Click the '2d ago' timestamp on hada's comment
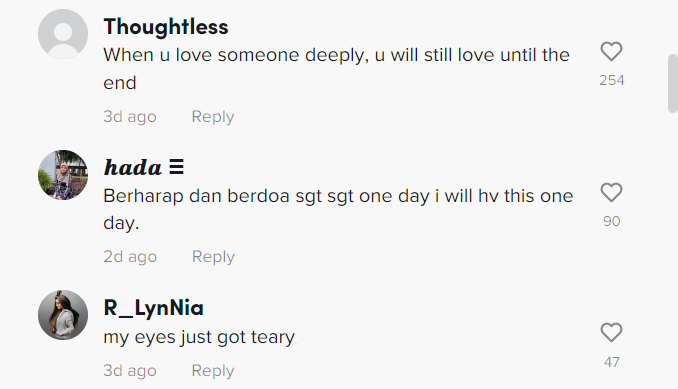The width and height of the screenshot is (678, 389). (130, 256)
